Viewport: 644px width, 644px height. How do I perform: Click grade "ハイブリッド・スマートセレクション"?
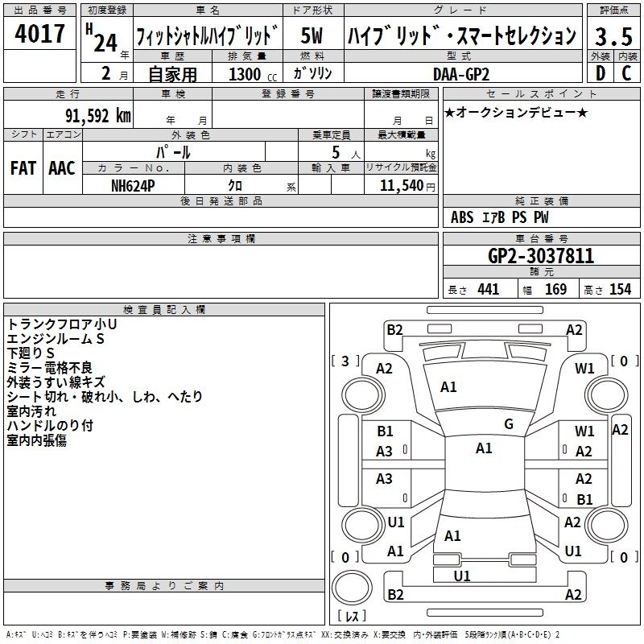tap(462, 35)
